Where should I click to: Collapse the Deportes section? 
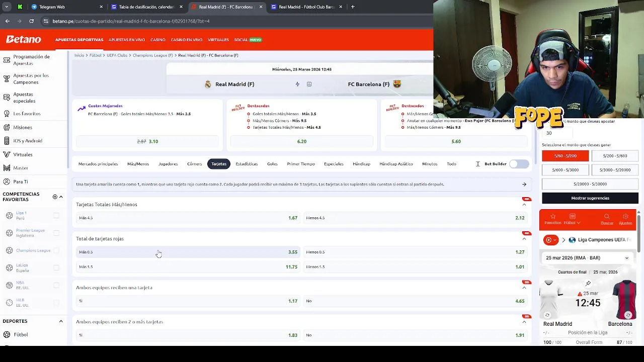point(61,321)
